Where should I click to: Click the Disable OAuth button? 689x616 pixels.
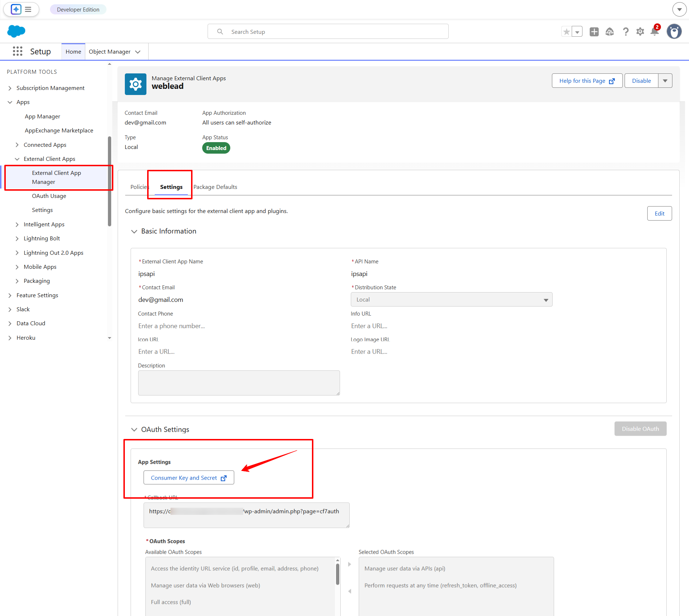640,429
